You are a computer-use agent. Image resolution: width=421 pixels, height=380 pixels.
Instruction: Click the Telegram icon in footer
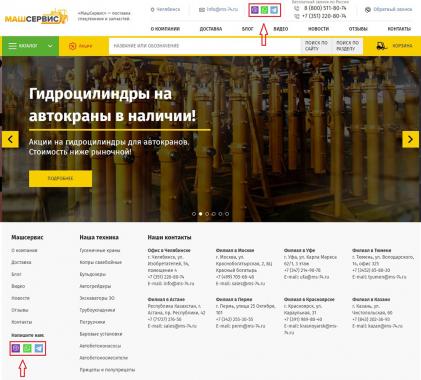click(39, 348)
